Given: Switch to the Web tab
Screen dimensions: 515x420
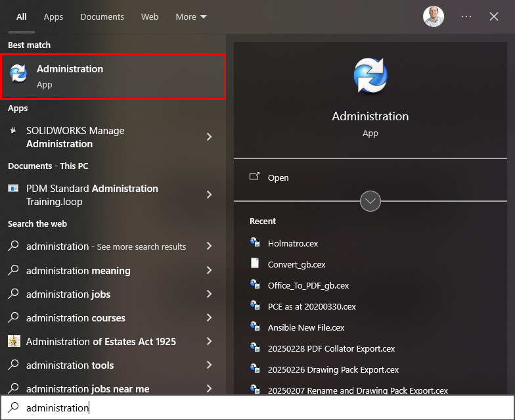Looking at the screenshot, I should [x=150, y=17].
